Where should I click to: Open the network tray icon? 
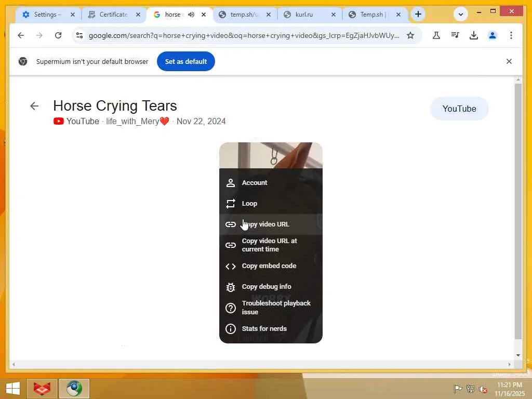pyautogui.click(x=471, y=389)
